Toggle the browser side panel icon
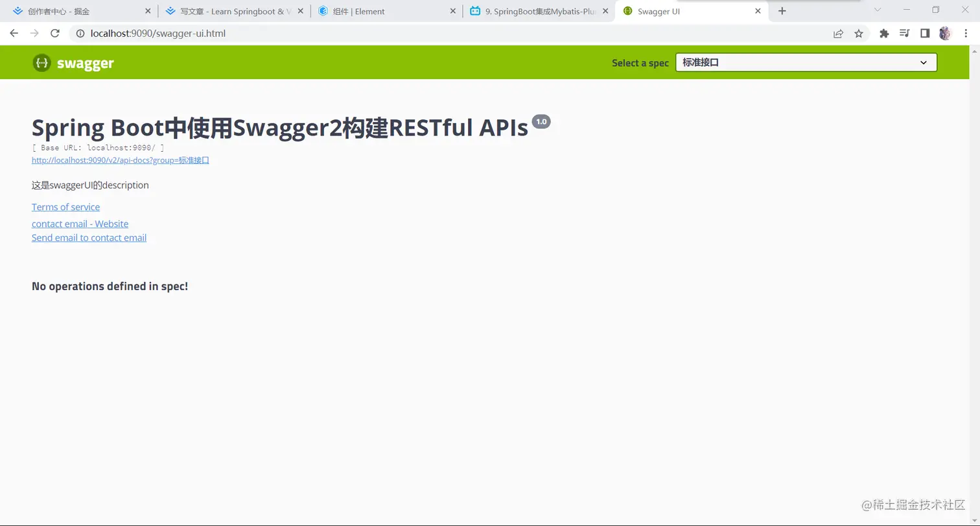The height and width of the screenshot is (526, 980). click(925, 33)
